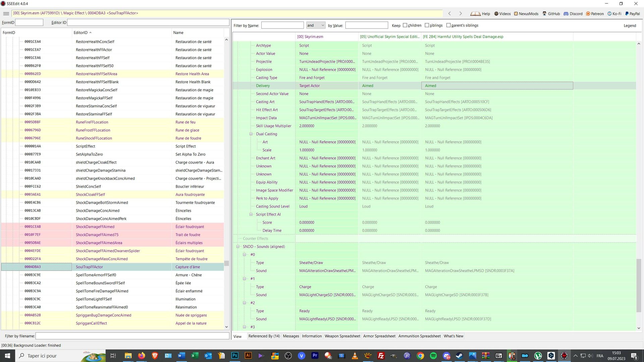This screenshot has width=644, height=362.
Task: Sort the list by EditorID column header
Action: (x=121, y=33)
